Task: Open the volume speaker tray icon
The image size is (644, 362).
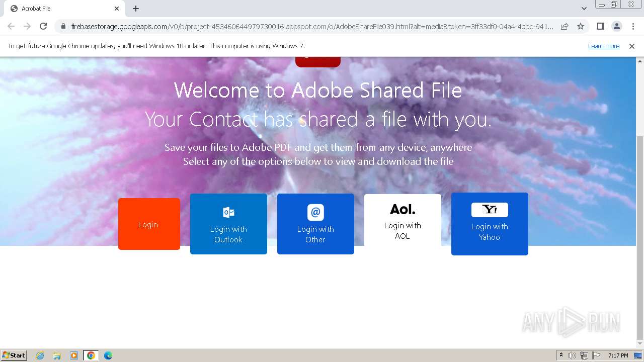Action: click(x=572, y=355)
